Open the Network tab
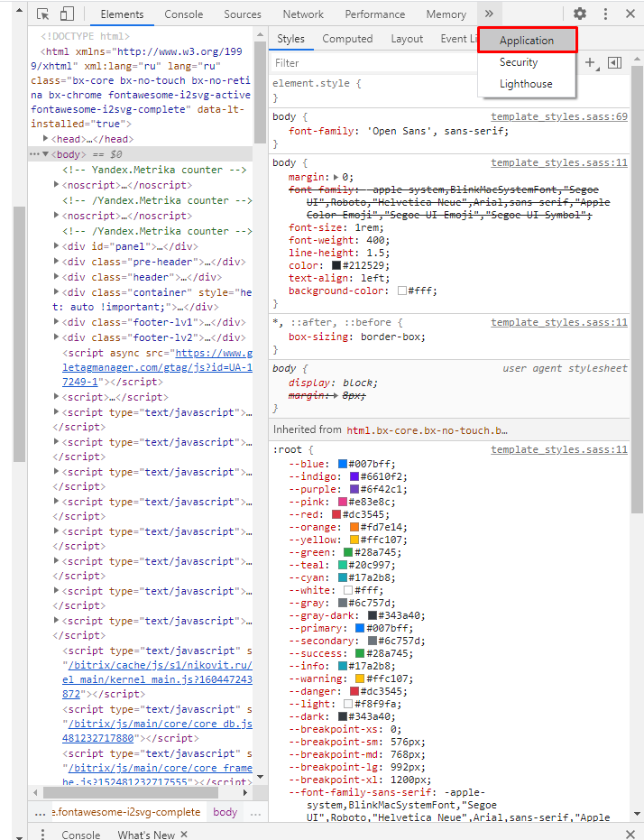 coord(303,14)
